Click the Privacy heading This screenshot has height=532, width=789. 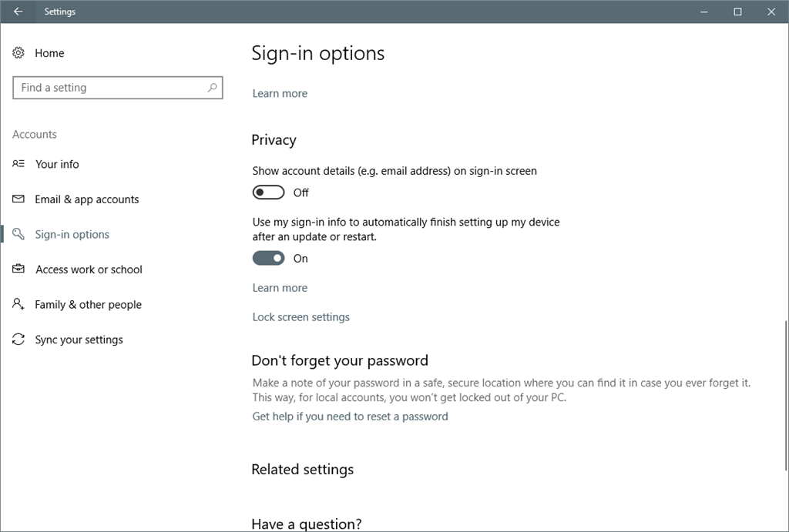point(274,140)
